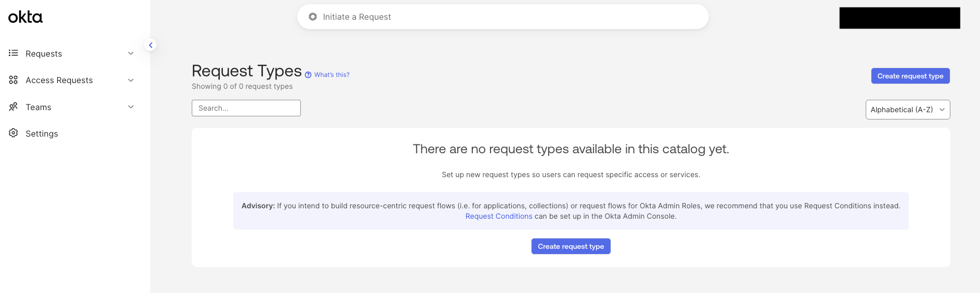Image resolution: width=980 pixels, height=293 pixels.
Task: Click the Initiate a Request spinner icon
Action: click(313, 17)
